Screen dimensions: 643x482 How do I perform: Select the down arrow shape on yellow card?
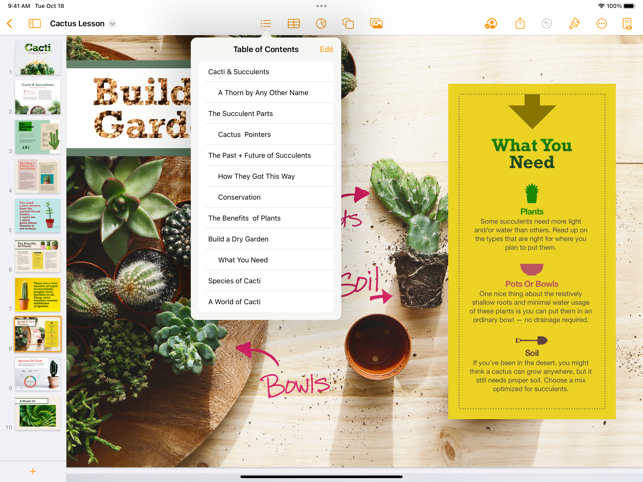coord(532,111)
